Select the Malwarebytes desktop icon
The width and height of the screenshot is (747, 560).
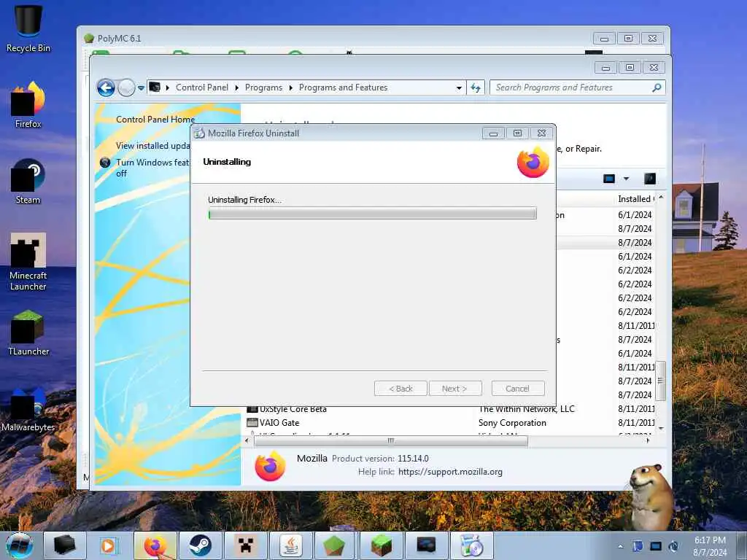tap(28, 410)
